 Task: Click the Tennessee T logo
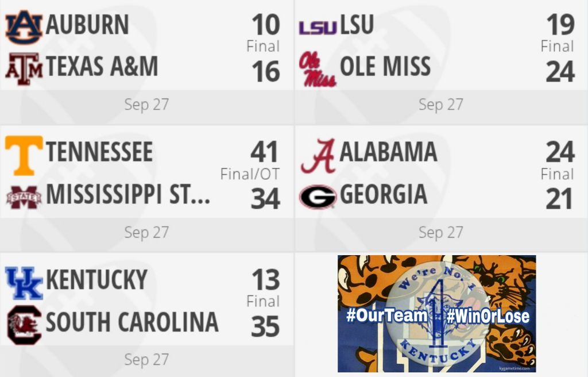click(x=24, y=155)
